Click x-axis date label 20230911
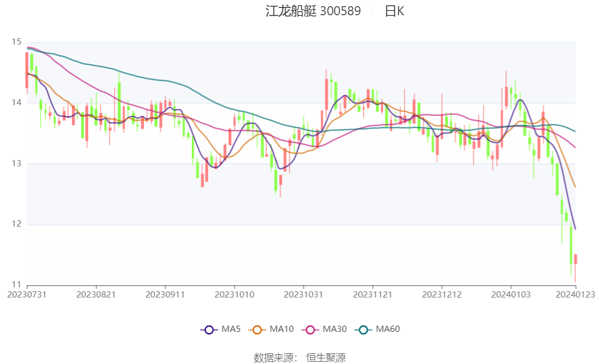Screen dimensions: 599x364 click(x=165, y=295)
